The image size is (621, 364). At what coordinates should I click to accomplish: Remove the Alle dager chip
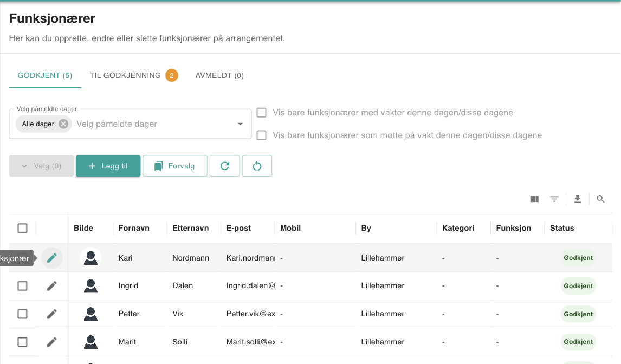(x=63, y=124)
